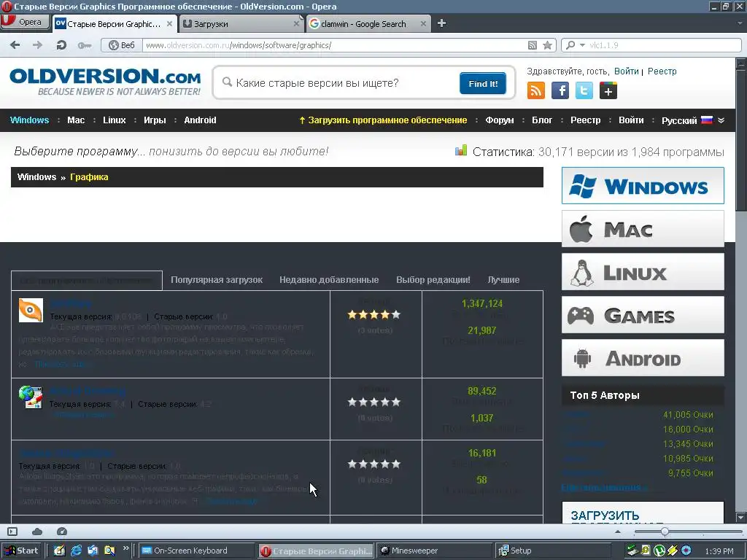Click the Войти link next to the guest greeting
This screenshot has height=560, width=747.
pos(626,71)
